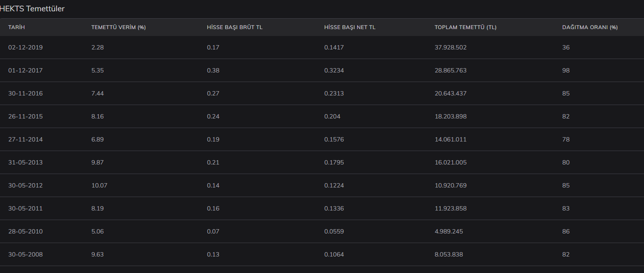This screenshot has height=273, width=644.
Task: Click the TEMETTÜ VERİM (%) column header
Action: [118, 27]
